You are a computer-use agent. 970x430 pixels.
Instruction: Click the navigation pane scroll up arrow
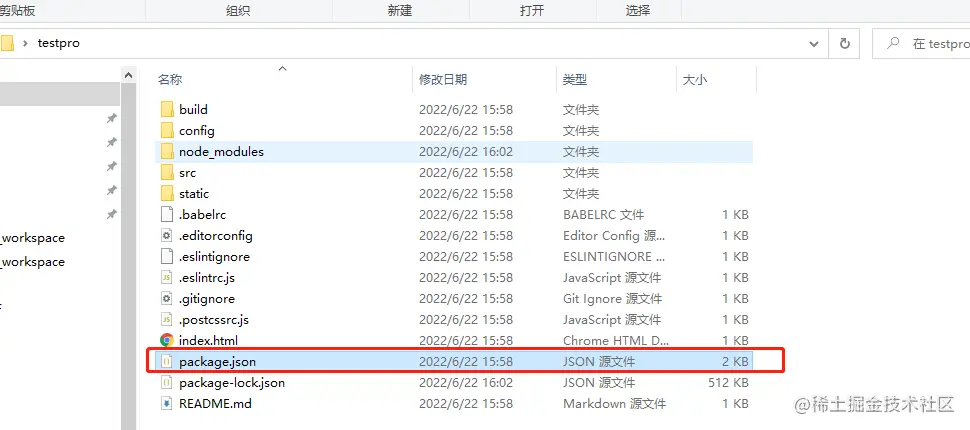(129, 75)
